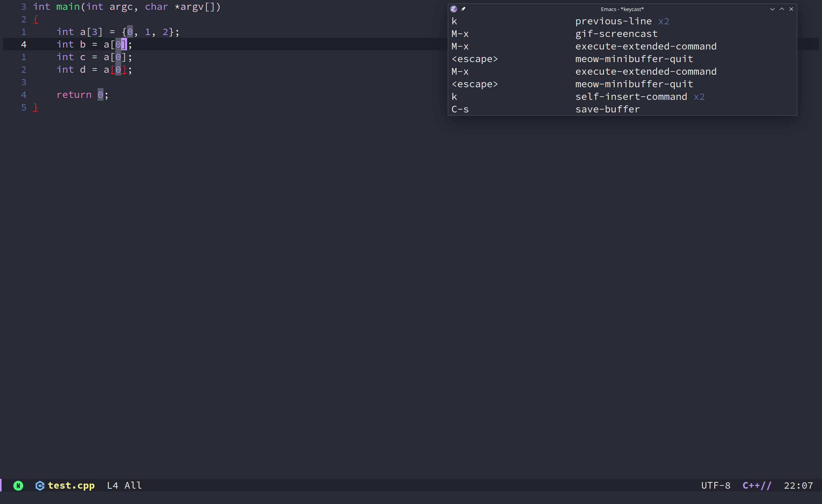Viewport: 822px width, 504px height.
Task: Open the C++// major mode menu
Action: [x=756, y=486]
